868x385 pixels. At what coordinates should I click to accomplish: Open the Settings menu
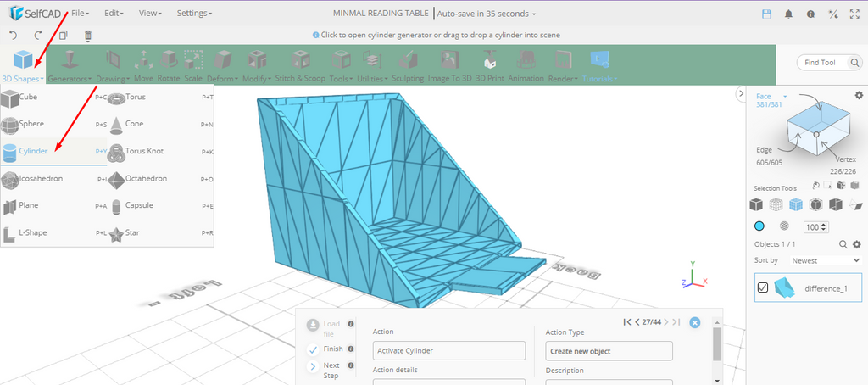pos(194,14)
